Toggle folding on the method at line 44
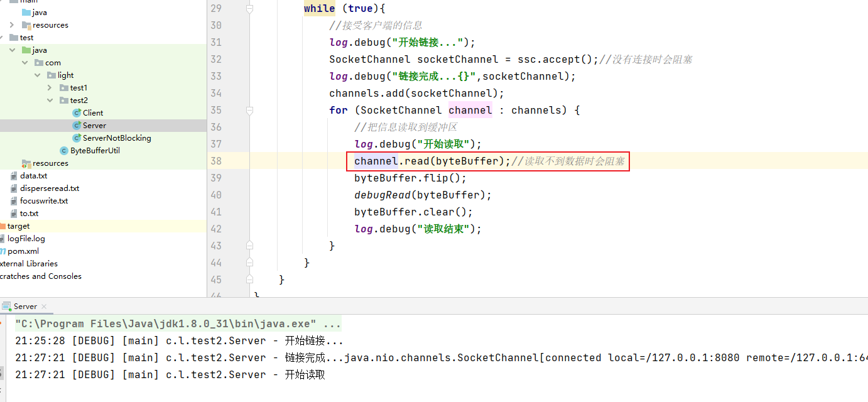 (250, 263)
